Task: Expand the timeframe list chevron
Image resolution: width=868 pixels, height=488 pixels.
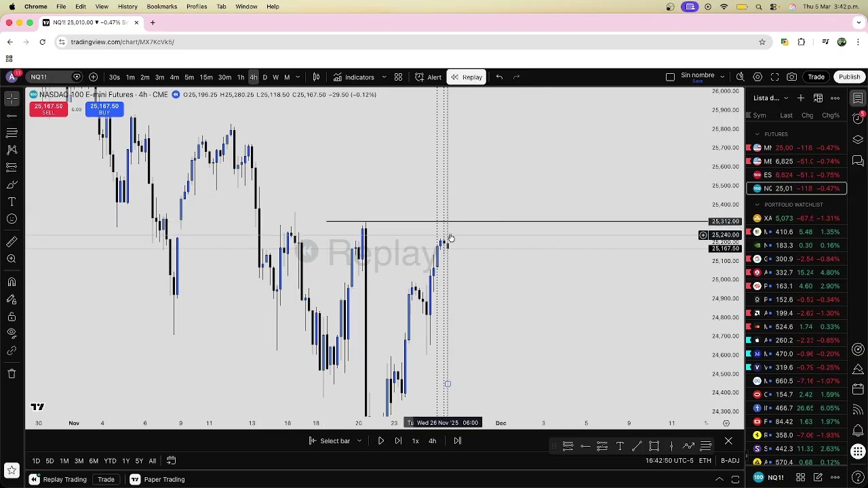Action: [x=298, y=77]
